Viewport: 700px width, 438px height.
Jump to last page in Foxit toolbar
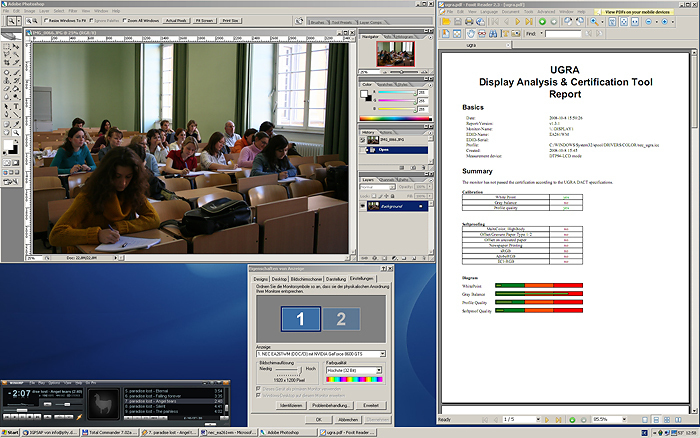coord(529,21)
